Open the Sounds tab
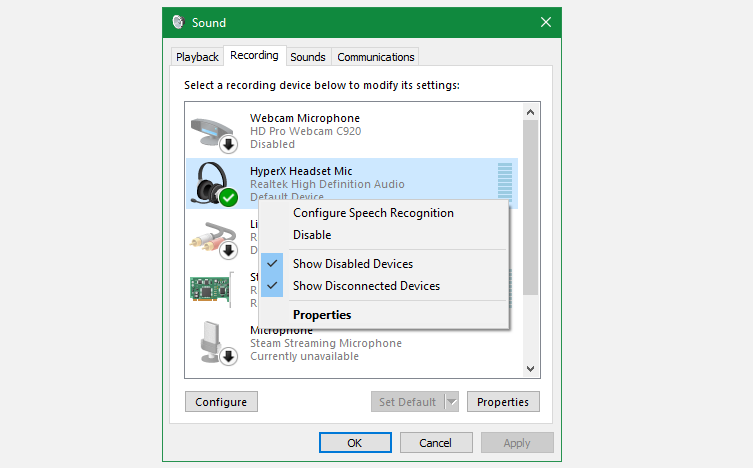753x468 pixels. tap(308, 57)
